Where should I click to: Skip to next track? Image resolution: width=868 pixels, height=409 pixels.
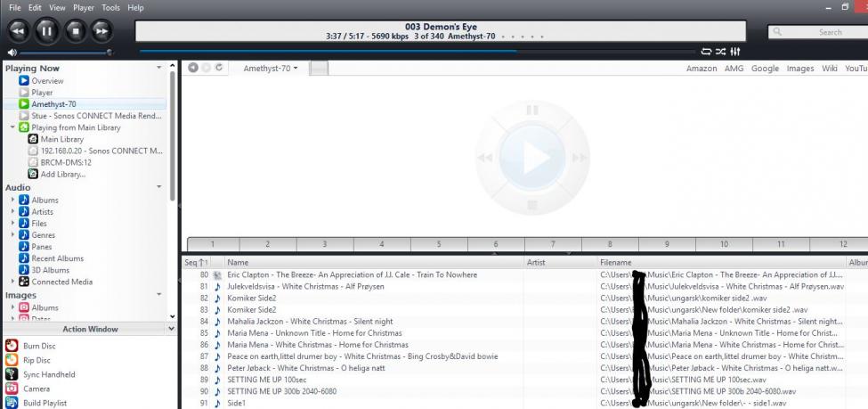tap(101, 31)
